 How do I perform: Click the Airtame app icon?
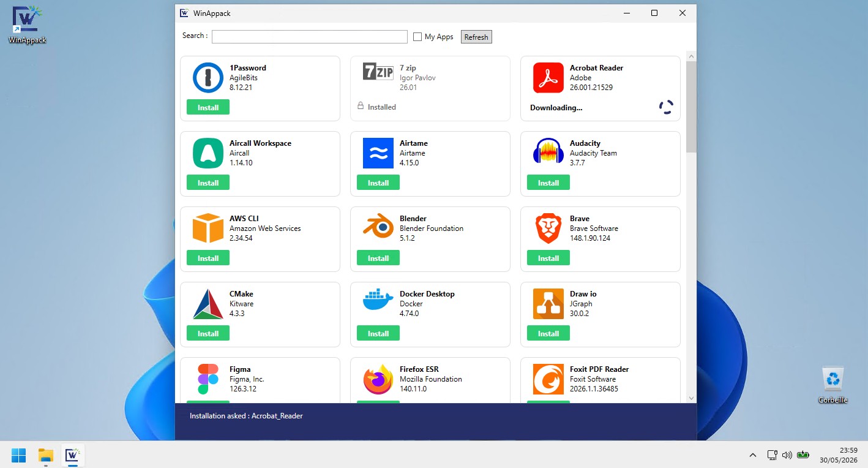click(x=378, y=153)
